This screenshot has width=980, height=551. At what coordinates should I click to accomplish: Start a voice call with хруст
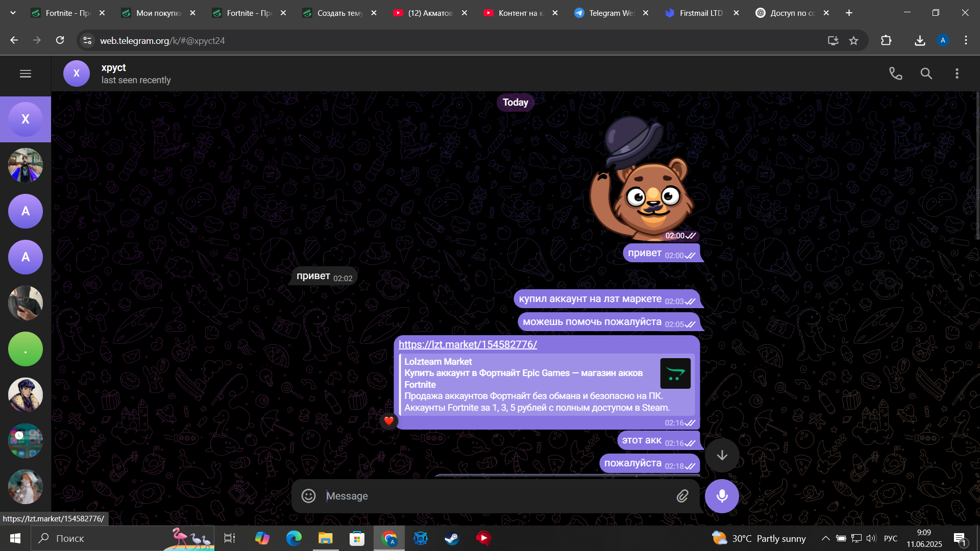(x=895, y=73)
